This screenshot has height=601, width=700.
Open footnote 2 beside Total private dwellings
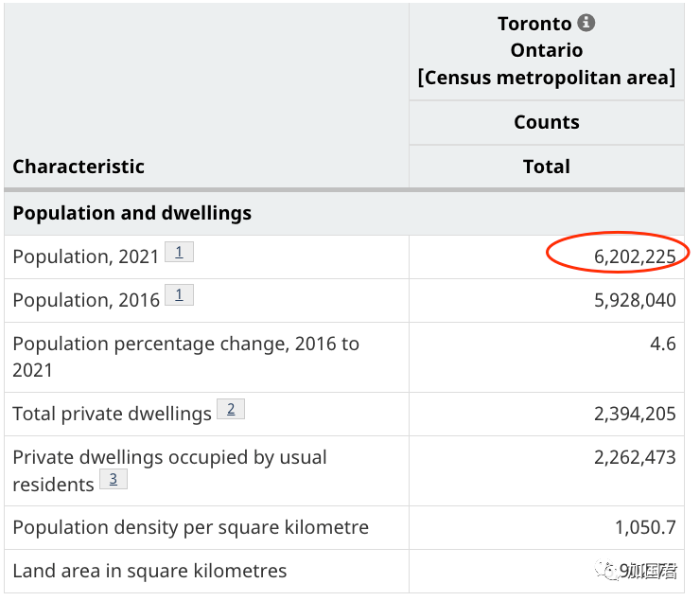tap(230, 410)
